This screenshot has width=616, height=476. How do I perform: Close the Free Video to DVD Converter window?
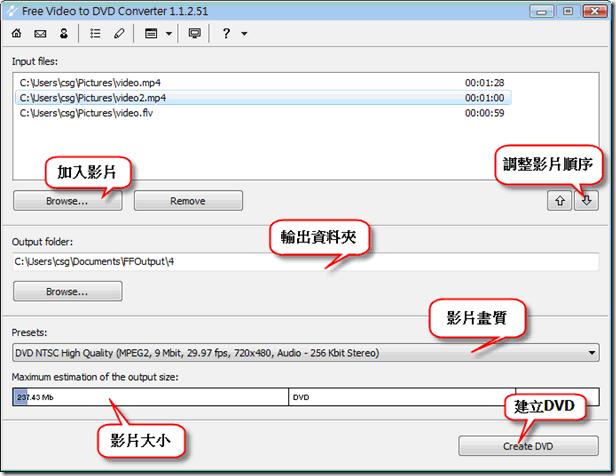click(x=594, y=11)
